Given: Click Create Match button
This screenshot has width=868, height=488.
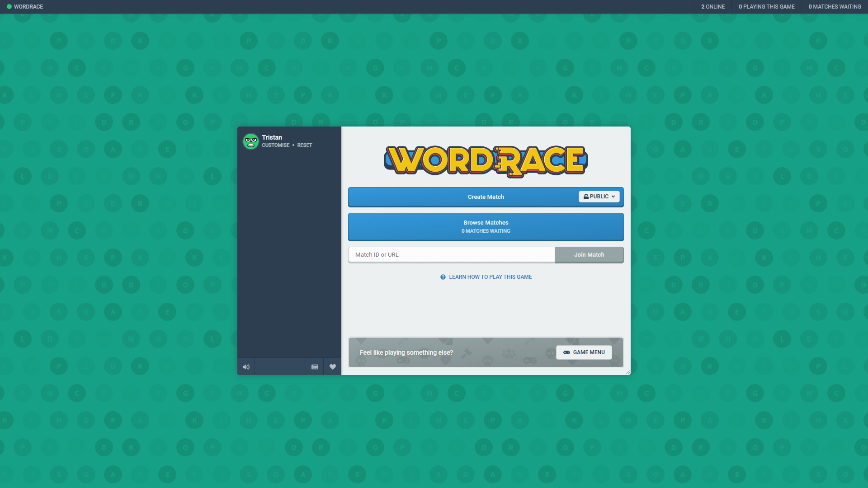Looking at the screenshot, I should pos(486,197).
